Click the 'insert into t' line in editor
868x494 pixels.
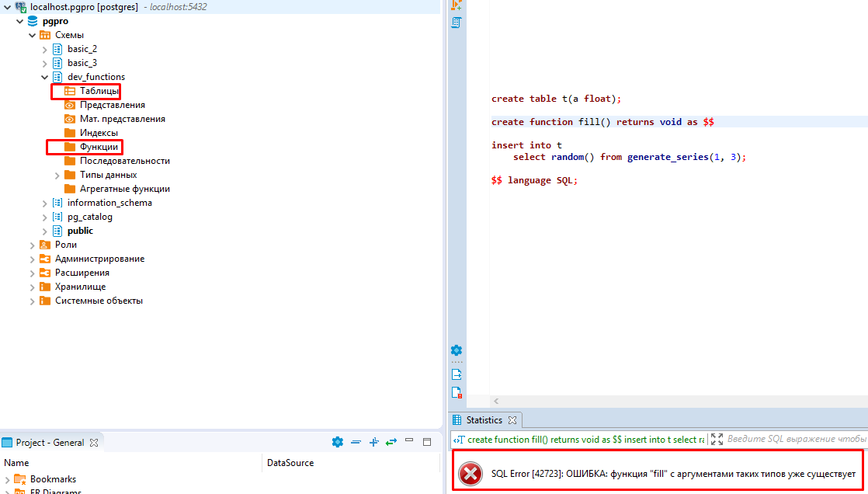point(526,145)
